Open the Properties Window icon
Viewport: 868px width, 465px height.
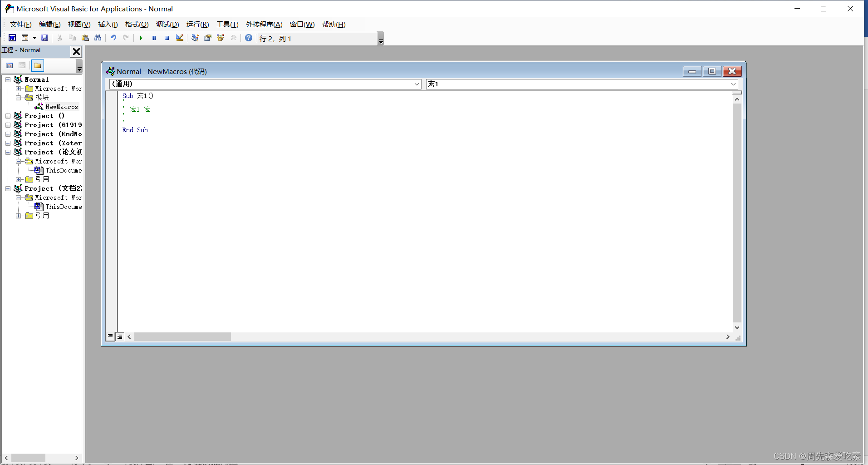click(x=208, y=38)
